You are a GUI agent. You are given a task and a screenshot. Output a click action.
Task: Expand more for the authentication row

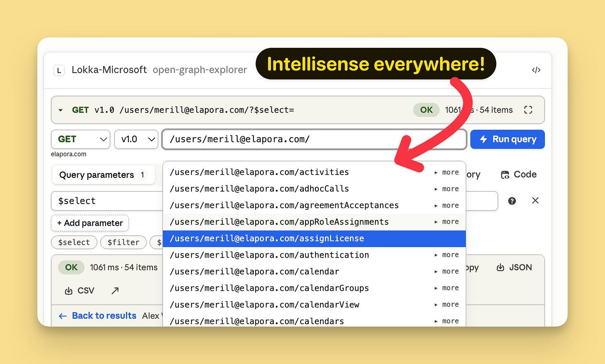447,255
